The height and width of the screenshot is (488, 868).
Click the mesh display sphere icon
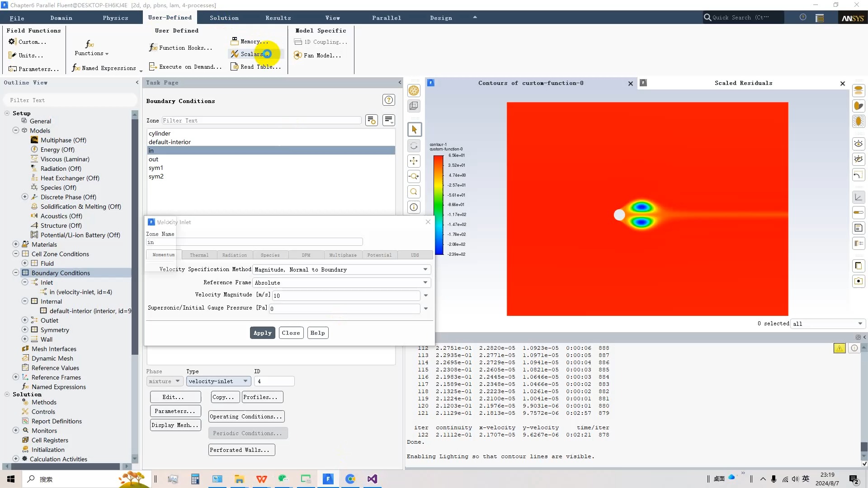click(x=414, y=90)
